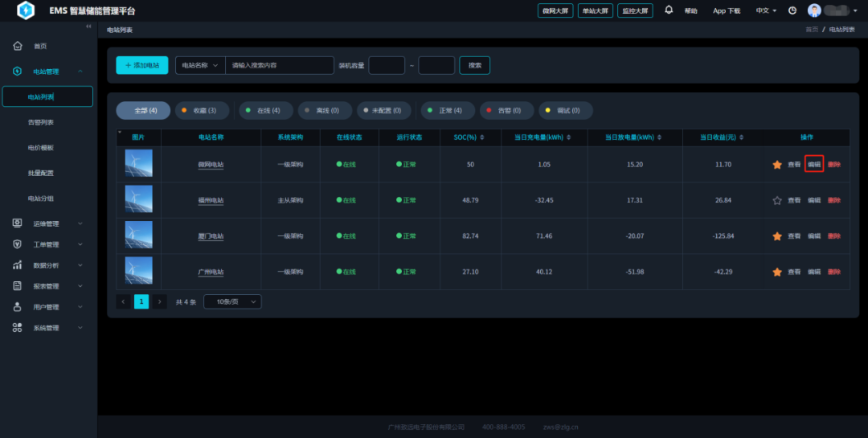This screenshot has width=868, height=438.
Task: Click App 下载 link
Action: click(727, 10)
